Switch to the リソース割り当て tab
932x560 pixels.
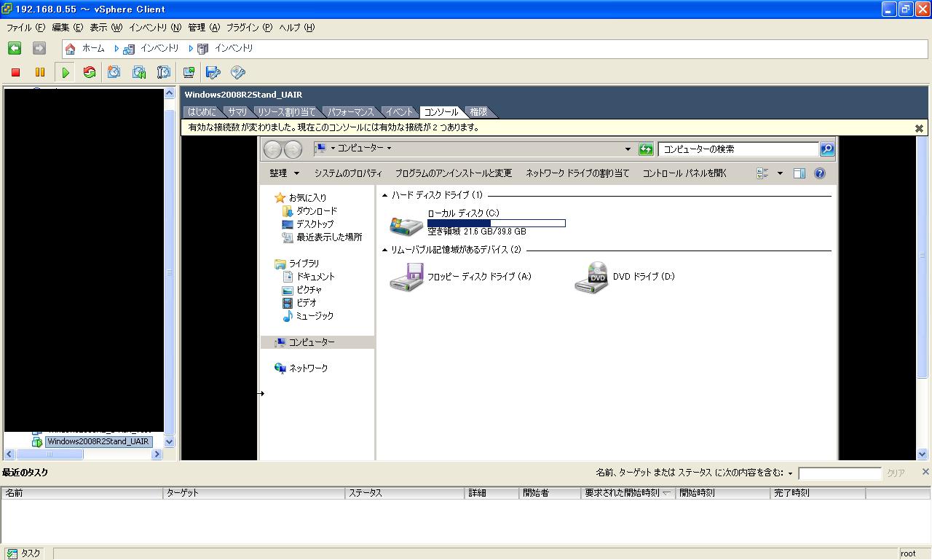coord(286,112)
